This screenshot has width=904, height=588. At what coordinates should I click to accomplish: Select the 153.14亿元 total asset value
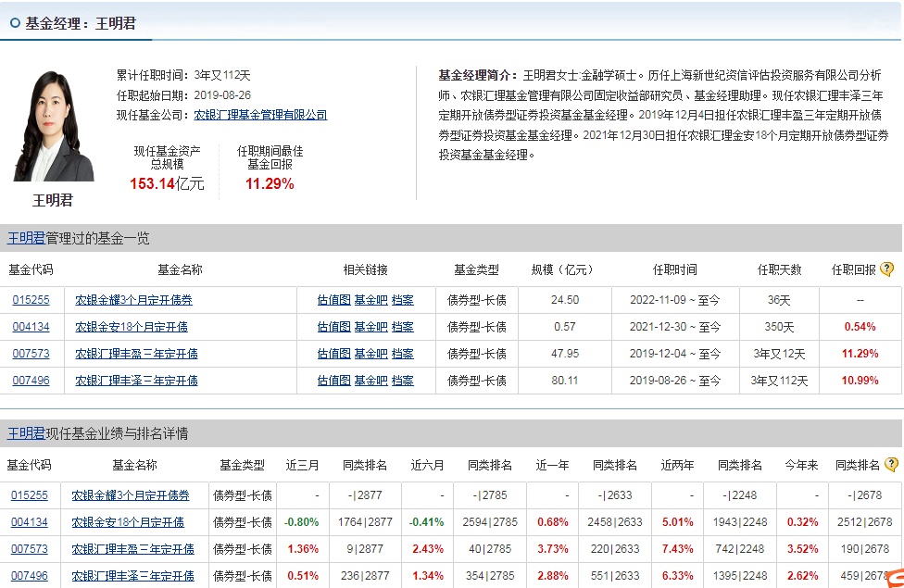pyautogui.click(x=168, y=184)
